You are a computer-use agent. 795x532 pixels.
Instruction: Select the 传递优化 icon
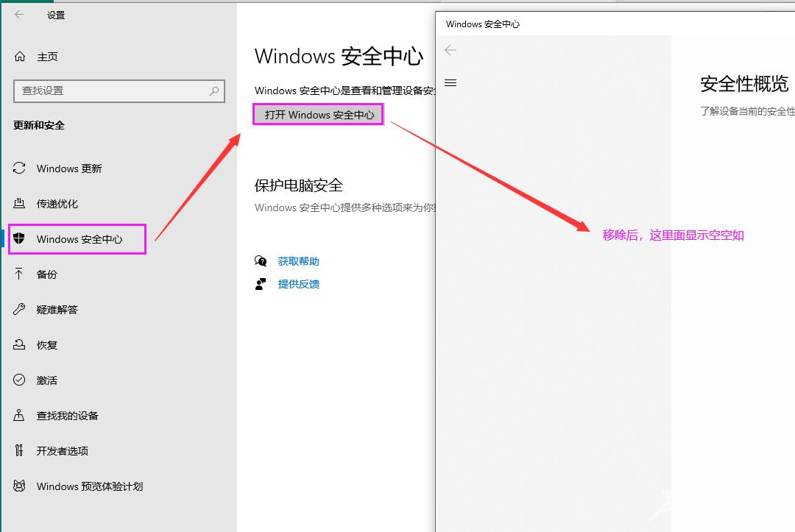[x=19, y=204]
